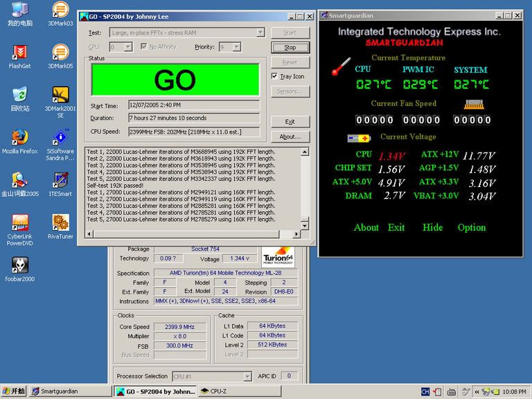
Task: Open the CPU number dropdown in SP2004
Action: pos(128,47)
